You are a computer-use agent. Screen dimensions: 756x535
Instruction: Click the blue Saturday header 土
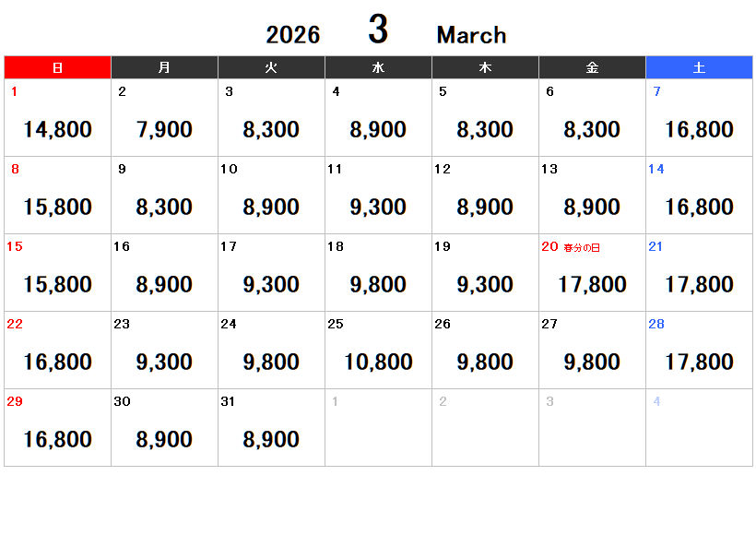point(699,67)
